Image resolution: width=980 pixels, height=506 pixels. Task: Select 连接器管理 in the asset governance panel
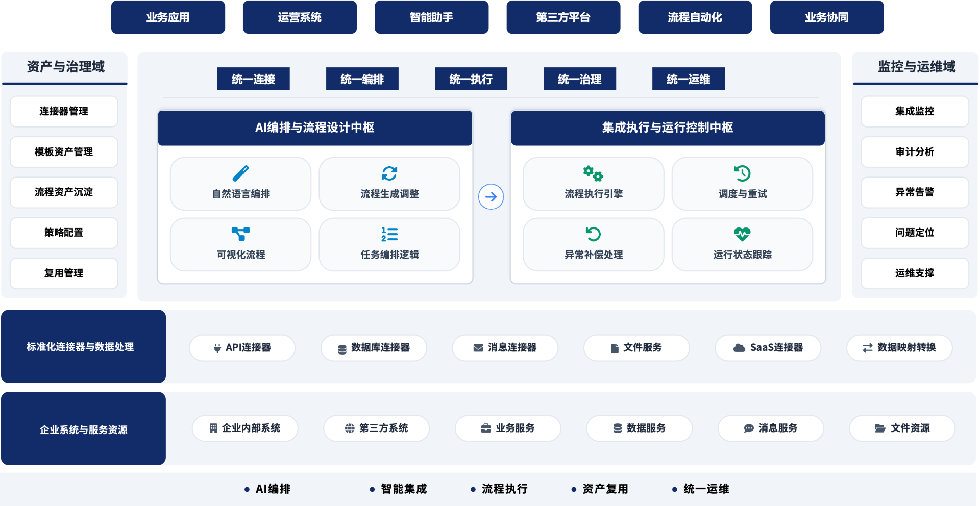click(64, 111)
